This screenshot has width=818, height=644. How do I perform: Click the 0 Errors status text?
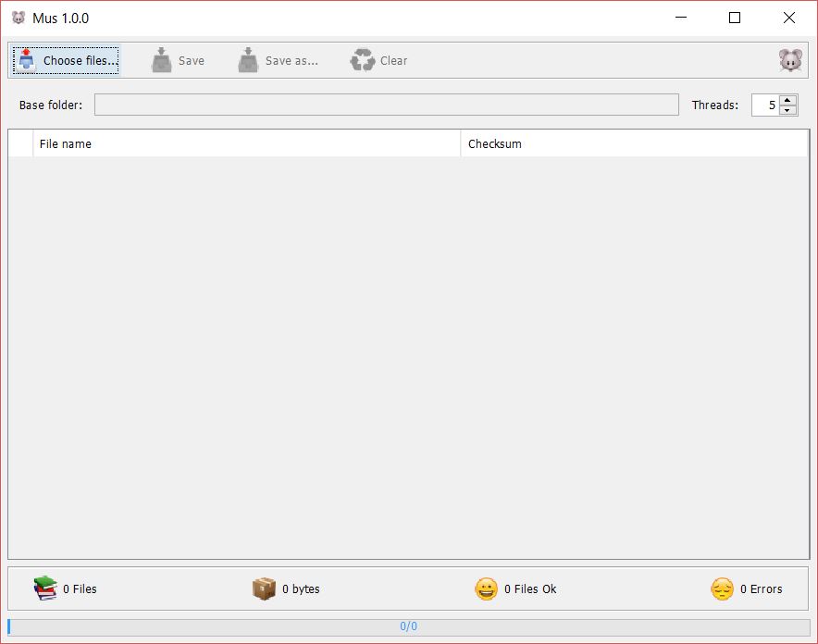[x=762, y=588]
